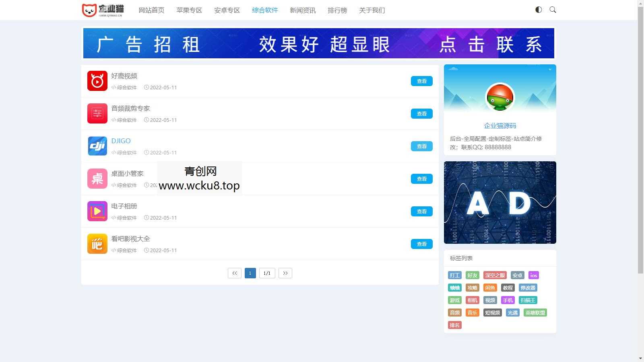Click the next page arrows in pagination
This screenshot has height=362, width=644.
pos(285,273)
